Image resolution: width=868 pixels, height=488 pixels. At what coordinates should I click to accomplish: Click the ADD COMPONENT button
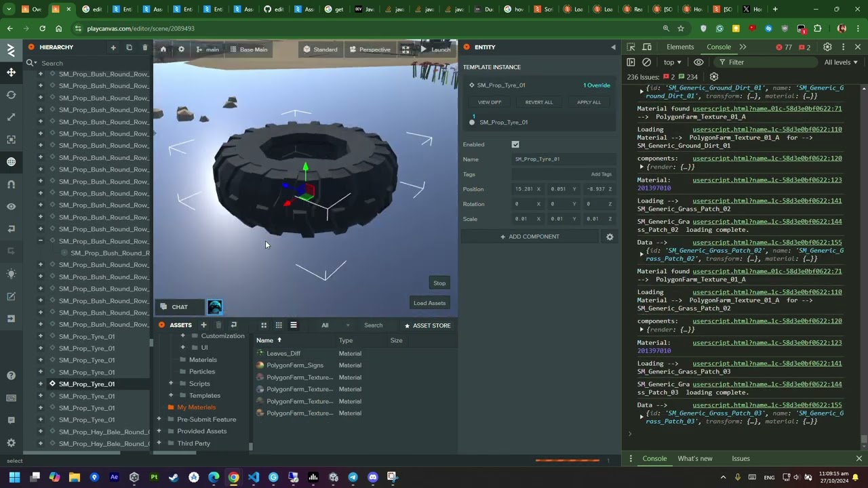[x=530, y=237]
